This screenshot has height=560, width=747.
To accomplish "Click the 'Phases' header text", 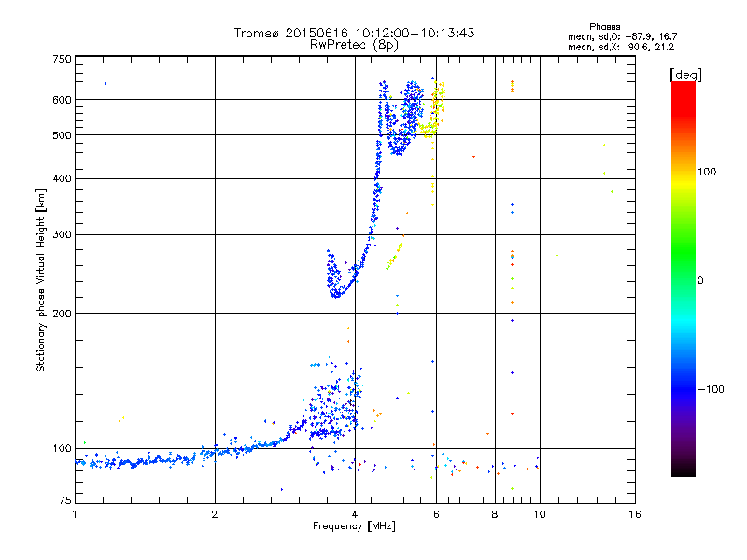I will point(604,27).
